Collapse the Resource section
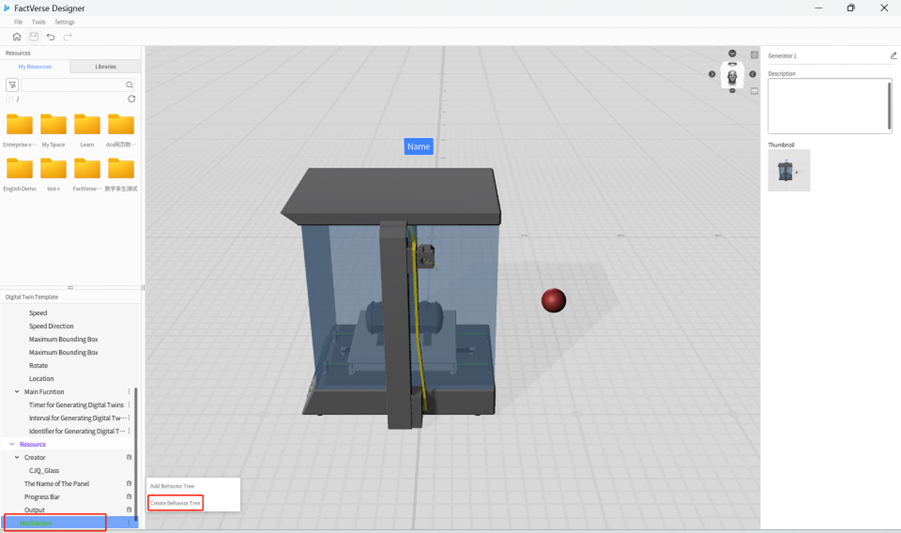 [x=12, y=444]
